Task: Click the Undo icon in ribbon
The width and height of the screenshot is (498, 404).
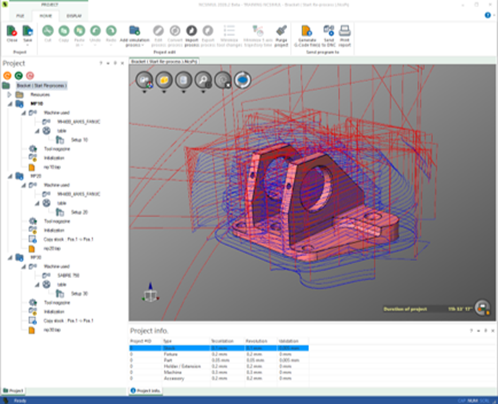Action: pyautogui.click(x=95, y=31)
